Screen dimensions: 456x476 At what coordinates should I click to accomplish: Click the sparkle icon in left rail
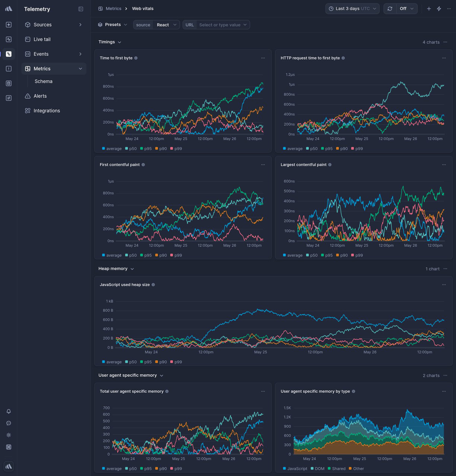click(x=9, y=25)
